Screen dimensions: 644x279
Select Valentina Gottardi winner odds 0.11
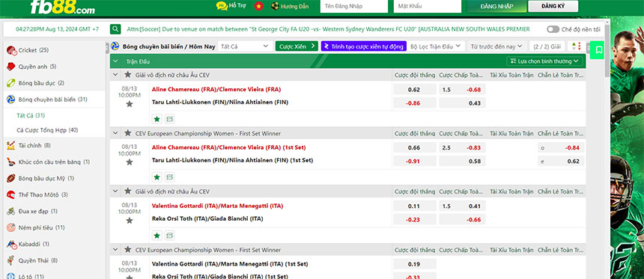pyautogui.click(x=414, y=206)
